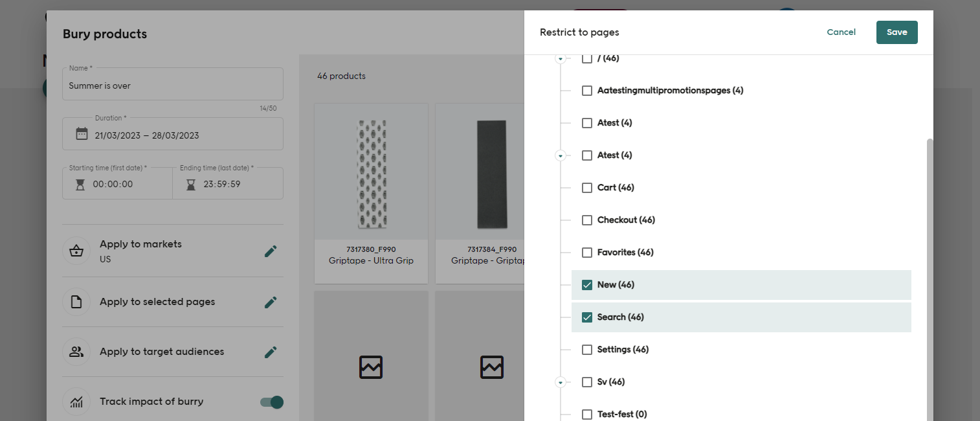Click Ending time 23:59:59 field
The width and height of the screenshot is (980, 421).
pos(228,184)
